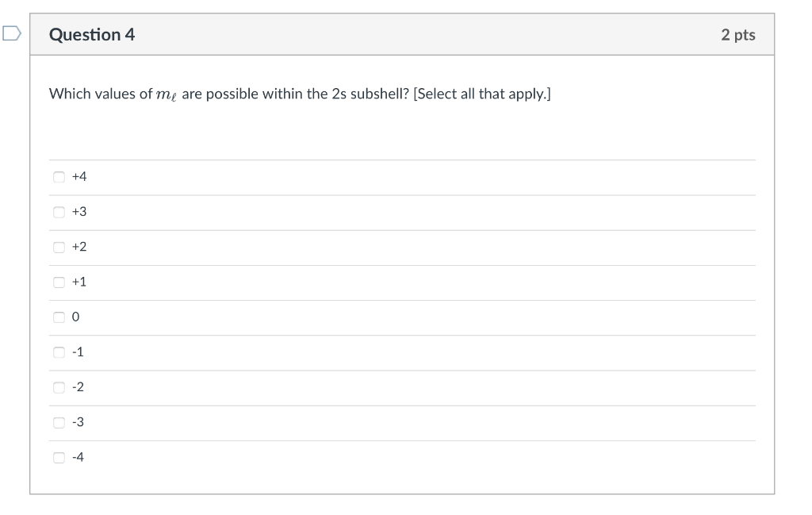Click the question prompt text
Viewport: 812px width, 515px height.
(300, 93)
